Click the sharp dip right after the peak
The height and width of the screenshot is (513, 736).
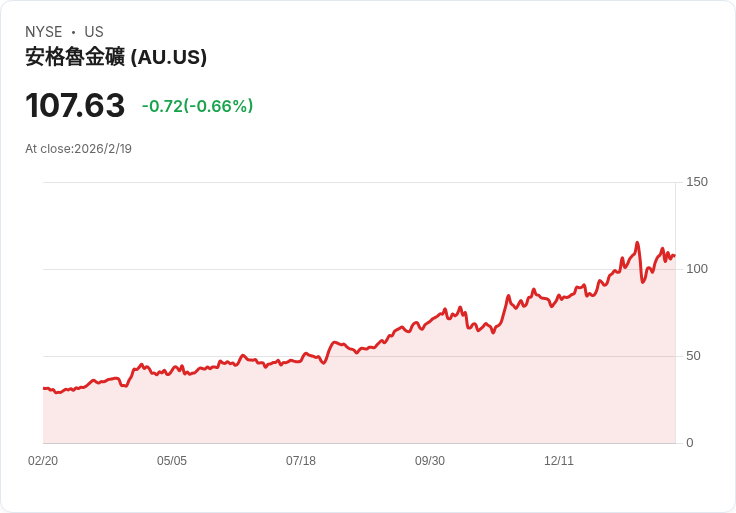(643, 281)
